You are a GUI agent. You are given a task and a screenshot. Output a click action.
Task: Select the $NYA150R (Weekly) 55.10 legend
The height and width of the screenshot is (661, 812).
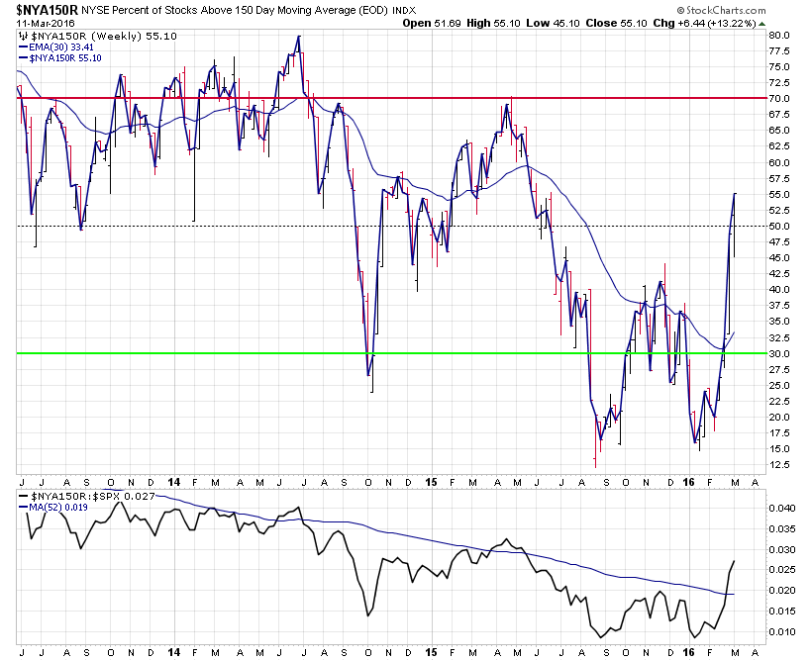pos(104,36)
